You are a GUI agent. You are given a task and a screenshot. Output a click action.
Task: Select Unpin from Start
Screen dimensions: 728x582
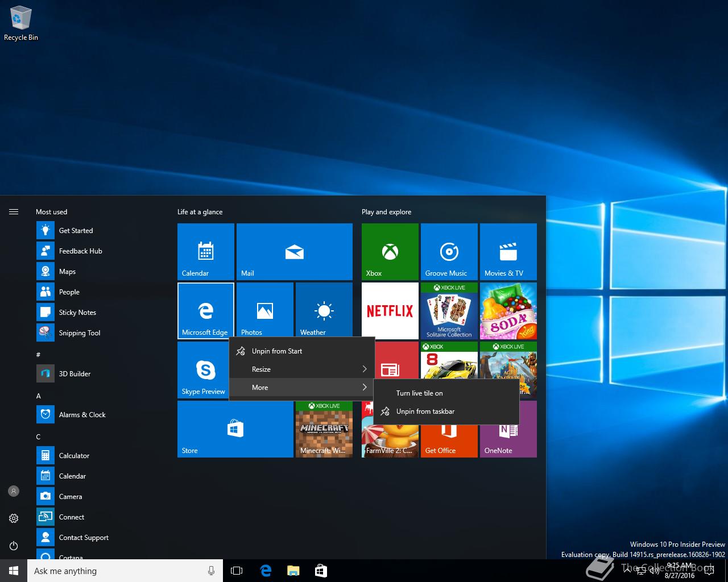pyautogui.click(x=301, y=351)
